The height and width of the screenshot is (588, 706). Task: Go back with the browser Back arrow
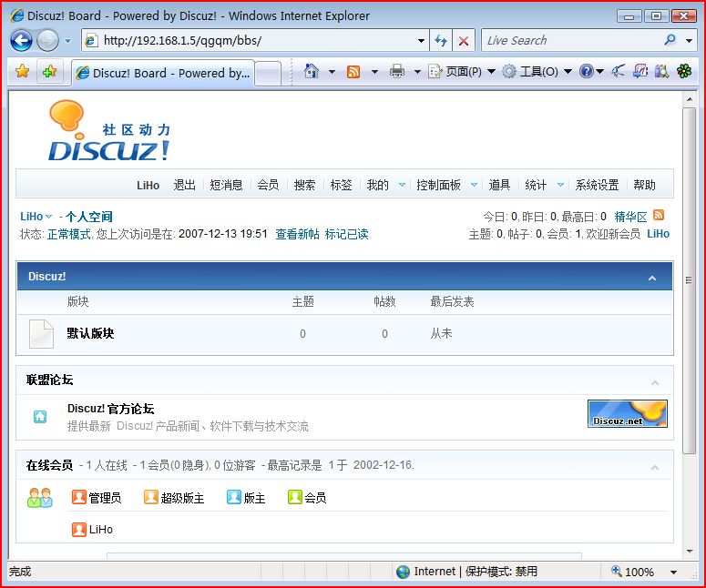click(21, 40)
